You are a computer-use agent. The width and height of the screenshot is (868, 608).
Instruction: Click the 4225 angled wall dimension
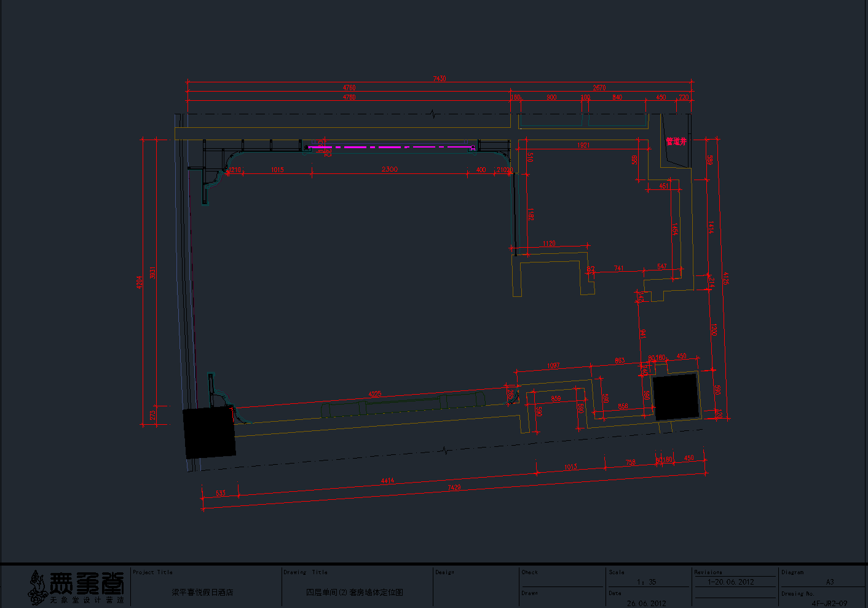[374, 394]
